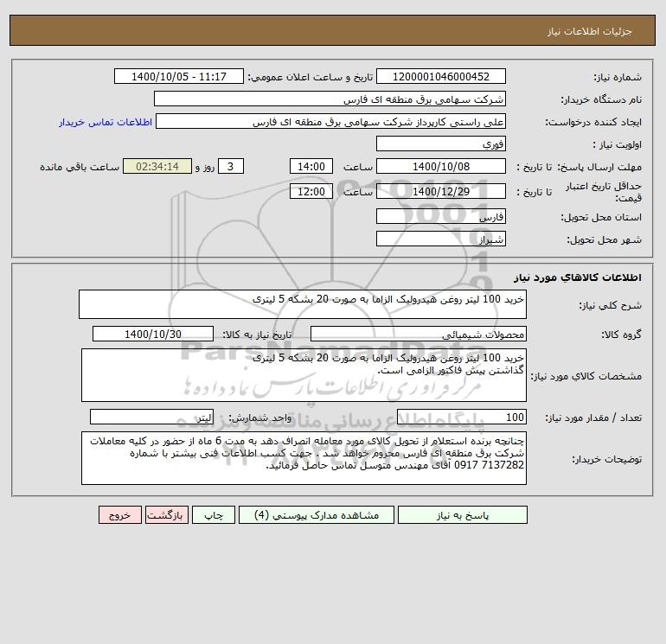Click buyer notes text area
Image resolution: width=666 pixels, height=644 pixels.
[x=304, y=458]
